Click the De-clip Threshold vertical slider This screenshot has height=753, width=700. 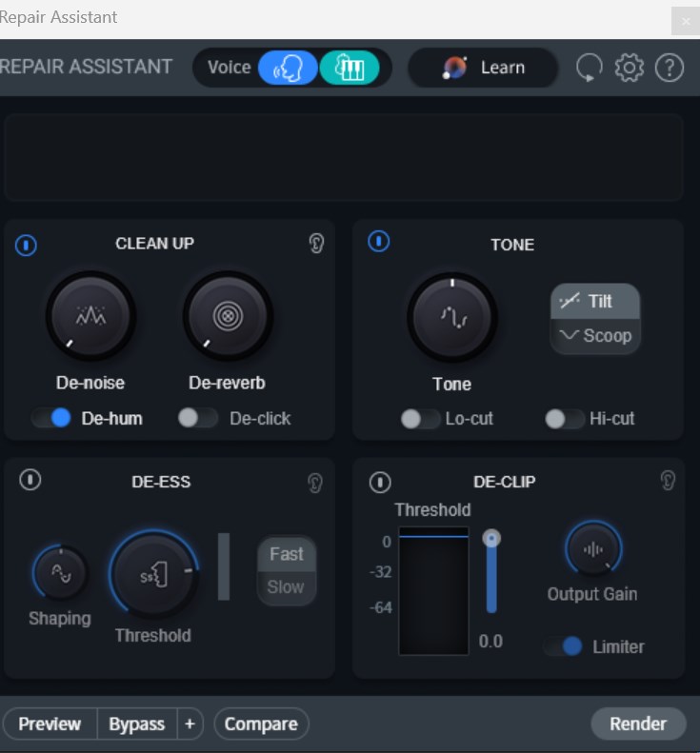click(491, 572)
